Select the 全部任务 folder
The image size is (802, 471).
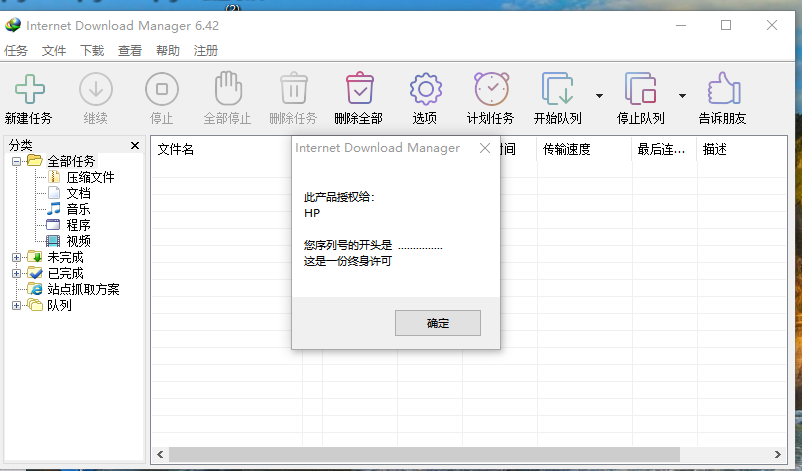click(71, 161)
